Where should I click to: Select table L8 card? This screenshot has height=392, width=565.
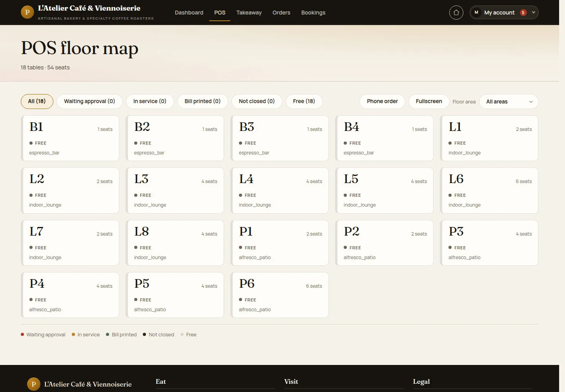point(175,243)
